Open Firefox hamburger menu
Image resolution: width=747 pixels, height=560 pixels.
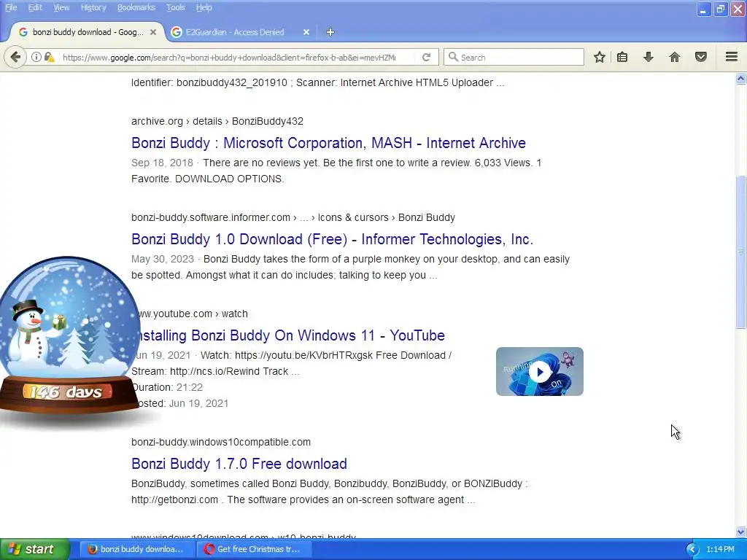(x=732, y=57)
